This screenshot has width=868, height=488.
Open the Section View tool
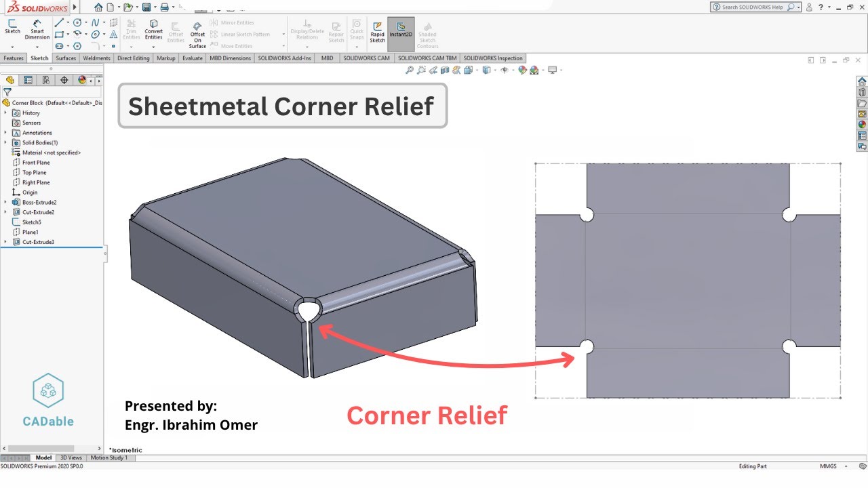[443, 70]
